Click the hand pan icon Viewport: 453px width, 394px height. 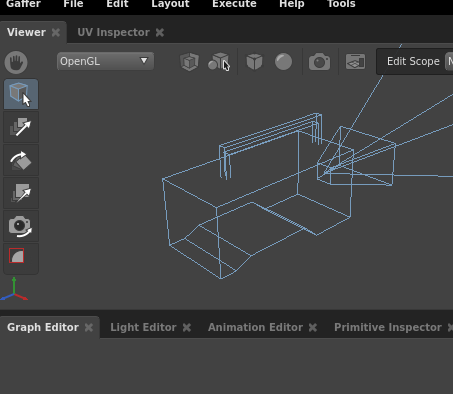16,62
